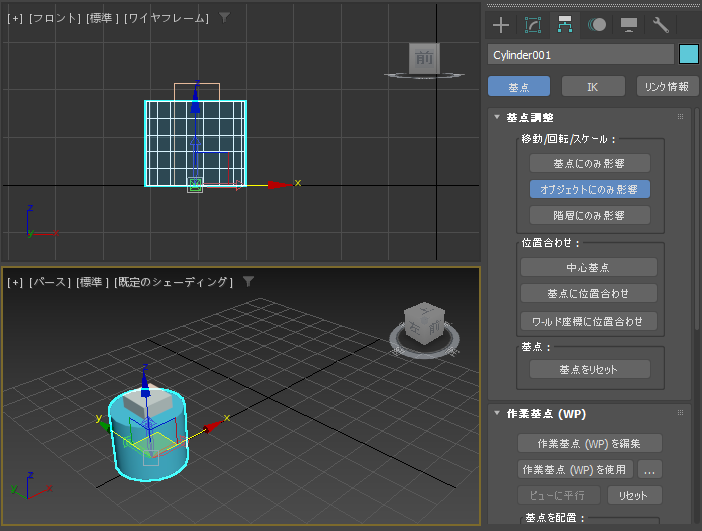Click the 基点をリセット button
Image resolution: width=702 pixels, height=531 pixels.
[590, 369]
